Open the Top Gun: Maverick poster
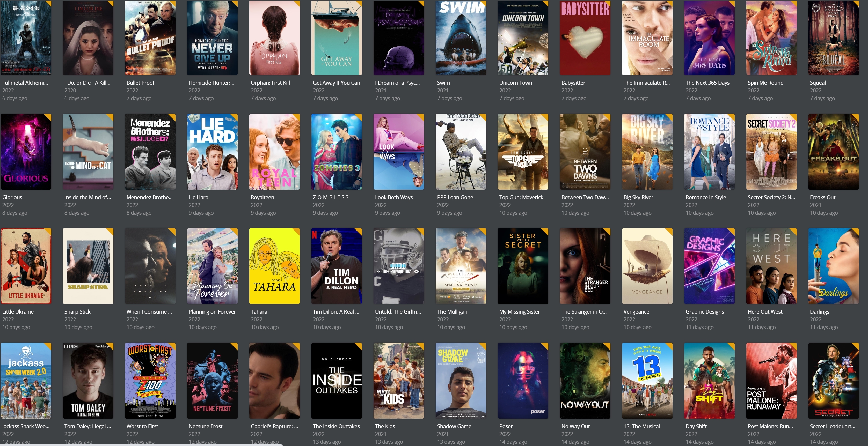Image resolution: width=868 pixels, height=446 pixels. click(523, 152)
